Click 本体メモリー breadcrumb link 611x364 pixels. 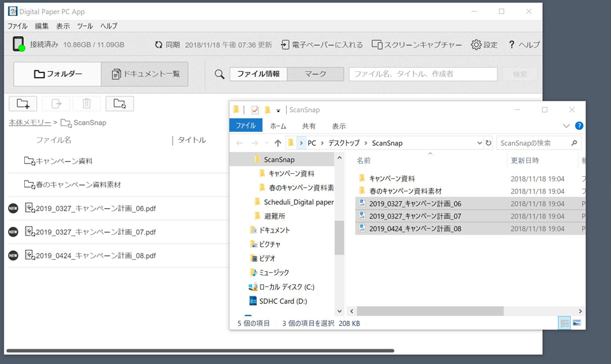tap(30, 123)
